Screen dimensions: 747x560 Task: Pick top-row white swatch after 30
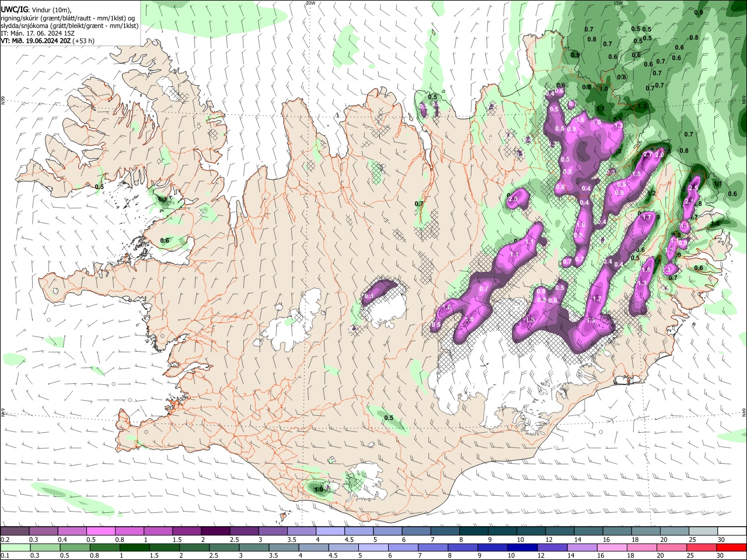[732, 531]
